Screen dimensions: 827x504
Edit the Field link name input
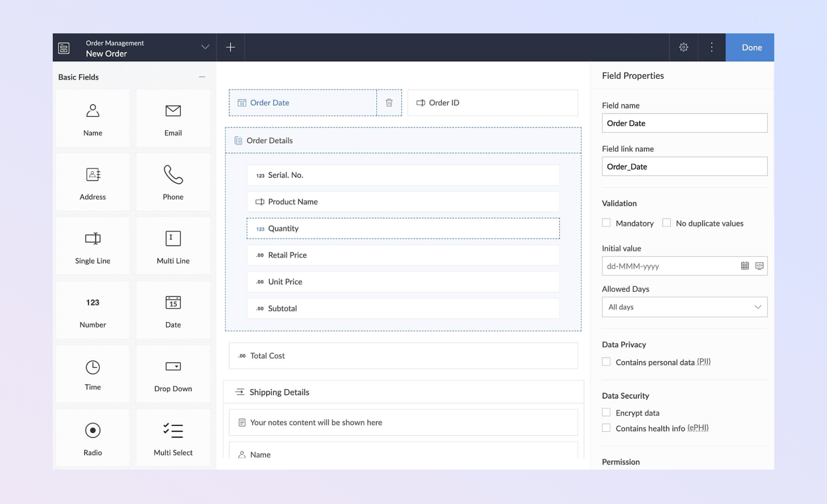(x=684, y=167)
